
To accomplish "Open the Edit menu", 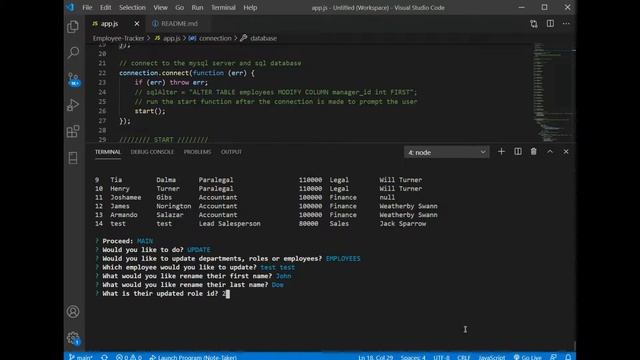I will click(x=105, y=7).
